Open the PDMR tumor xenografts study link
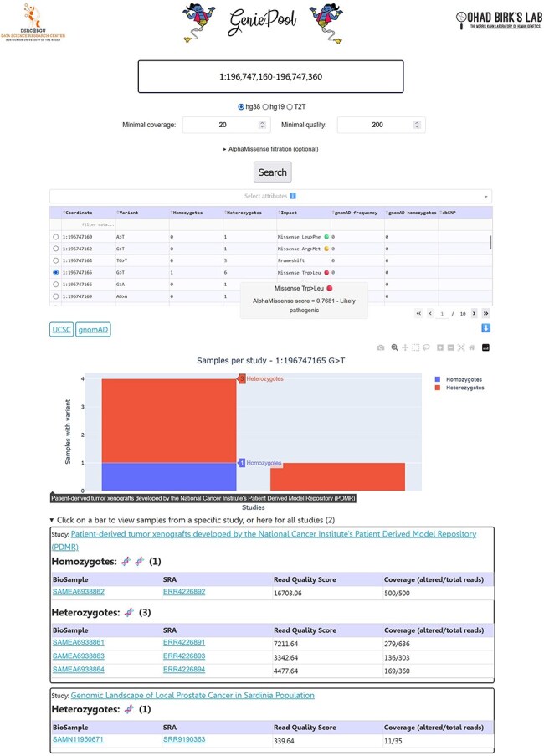This screenshot has width=544, height=756. pos(264,541)
